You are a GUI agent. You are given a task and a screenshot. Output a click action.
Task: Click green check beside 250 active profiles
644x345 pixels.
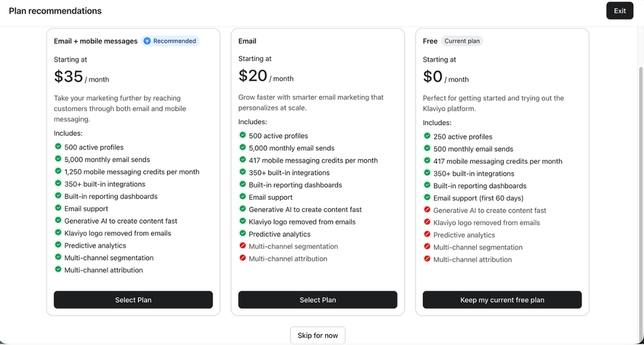point(427,136)
